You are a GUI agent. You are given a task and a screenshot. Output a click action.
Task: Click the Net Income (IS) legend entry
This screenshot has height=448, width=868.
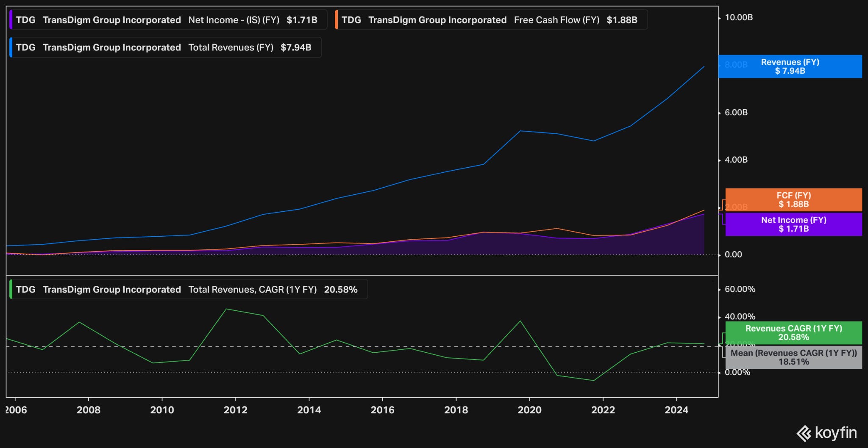pos(168,20)
